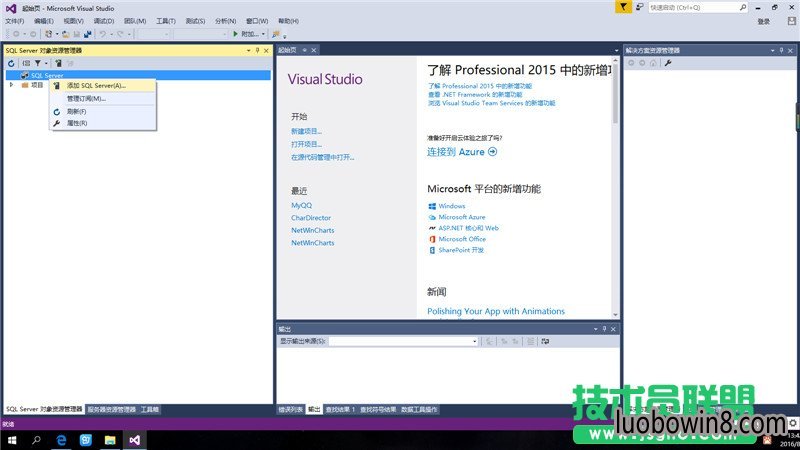Open the solution platforms combo box
This screenshot has height=450, width=800.
coord(200,34)
